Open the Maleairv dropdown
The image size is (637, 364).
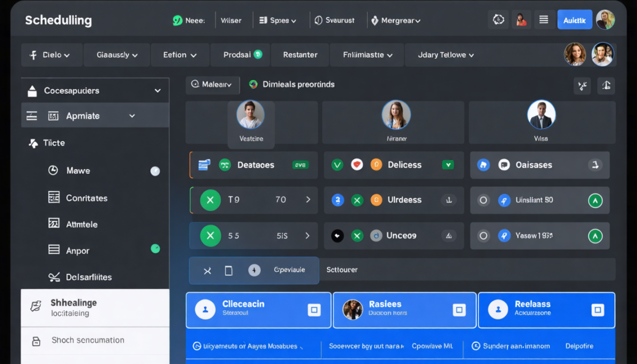coord(212,84)
